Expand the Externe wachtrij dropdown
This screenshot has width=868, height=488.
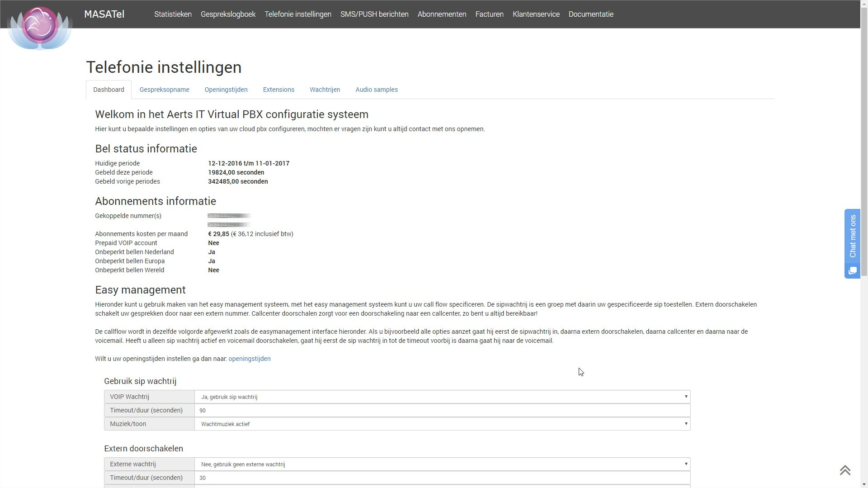coord(442,464)
